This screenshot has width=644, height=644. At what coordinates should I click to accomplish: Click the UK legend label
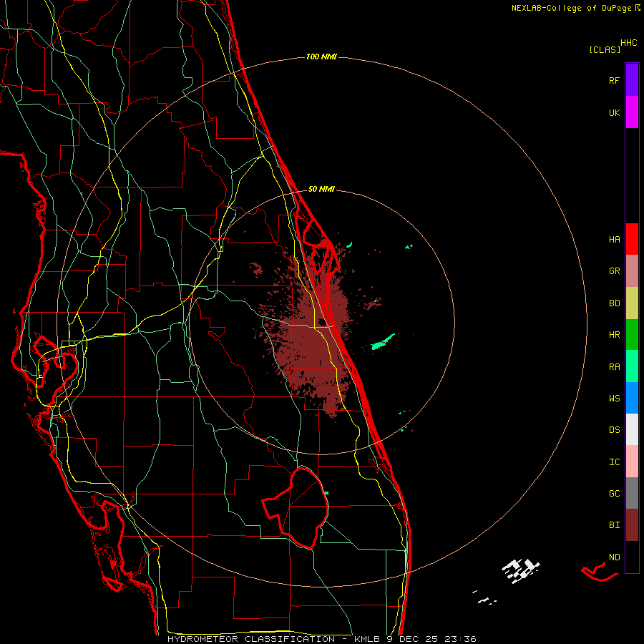coord(614,112)
